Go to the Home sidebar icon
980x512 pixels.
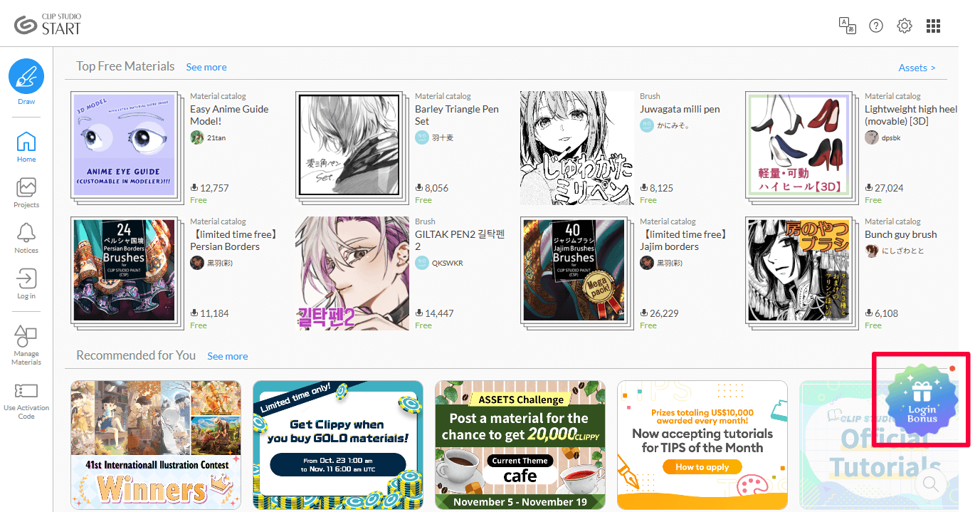tap(26, 142)
